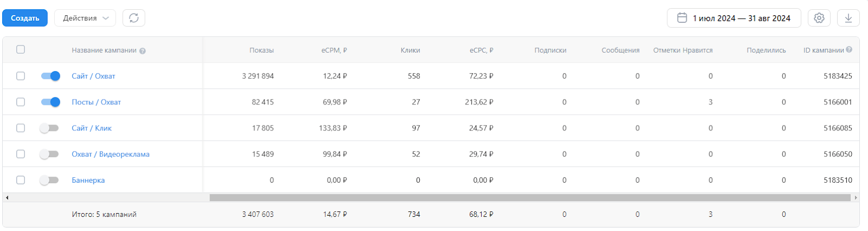Screen dimensions: 868x231
Task: Open the Охват / Видеореклама campaign link
Action: point(111,154)
